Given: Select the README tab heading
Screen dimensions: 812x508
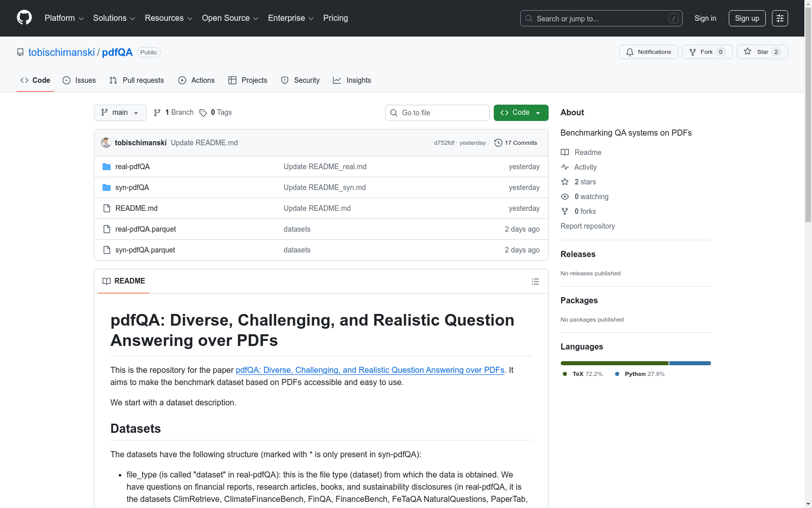Looking at the screenshot, I should coord(124,281).
